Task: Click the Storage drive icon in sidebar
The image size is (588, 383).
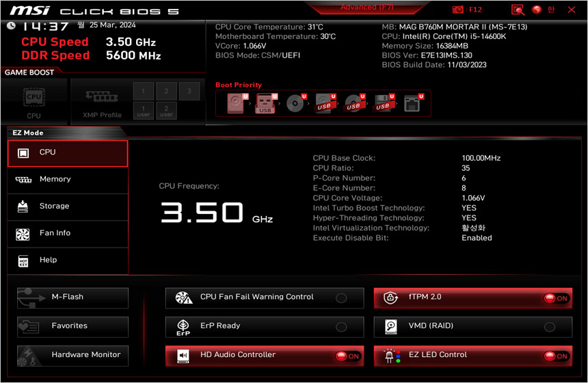Action: pyautogui.click(x=23, y=207)
